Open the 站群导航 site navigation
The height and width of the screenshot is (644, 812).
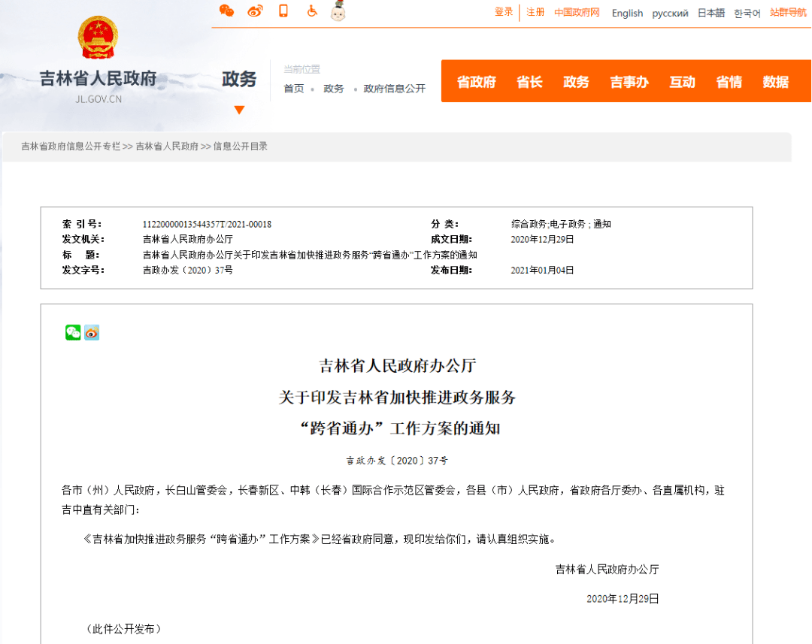click(788, 12)
